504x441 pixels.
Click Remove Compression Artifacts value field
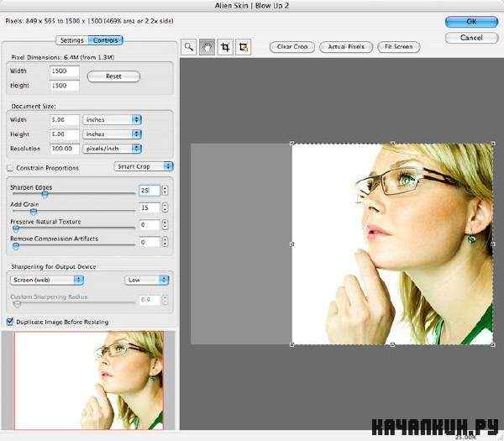click(x=150, y=242)
